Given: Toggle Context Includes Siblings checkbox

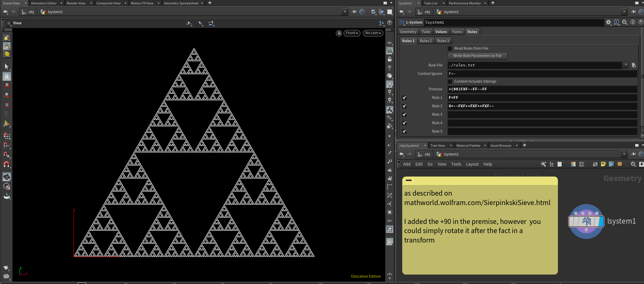Looking at the screenshot, I should tap(450, 82).
